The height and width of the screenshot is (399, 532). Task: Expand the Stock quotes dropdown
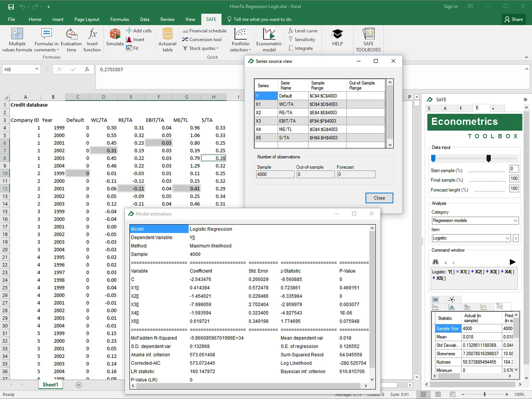pyautogui.click(x=217, y=48)
